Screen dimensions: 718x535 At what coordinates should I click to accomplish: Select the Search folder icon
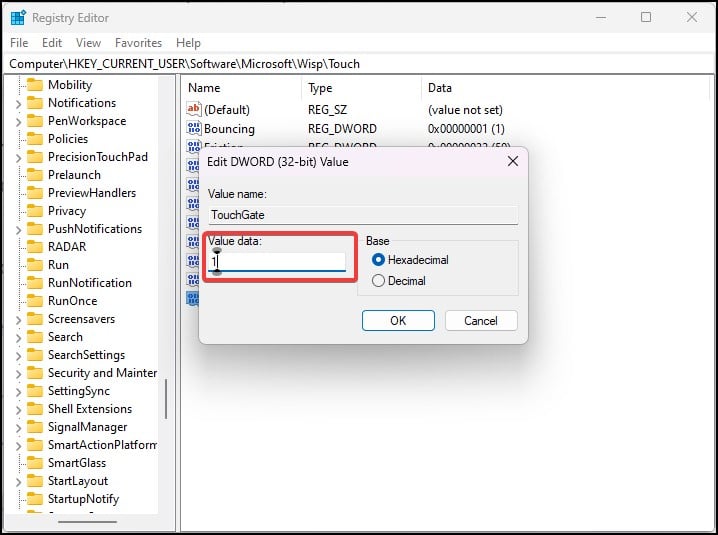(35, 337)
